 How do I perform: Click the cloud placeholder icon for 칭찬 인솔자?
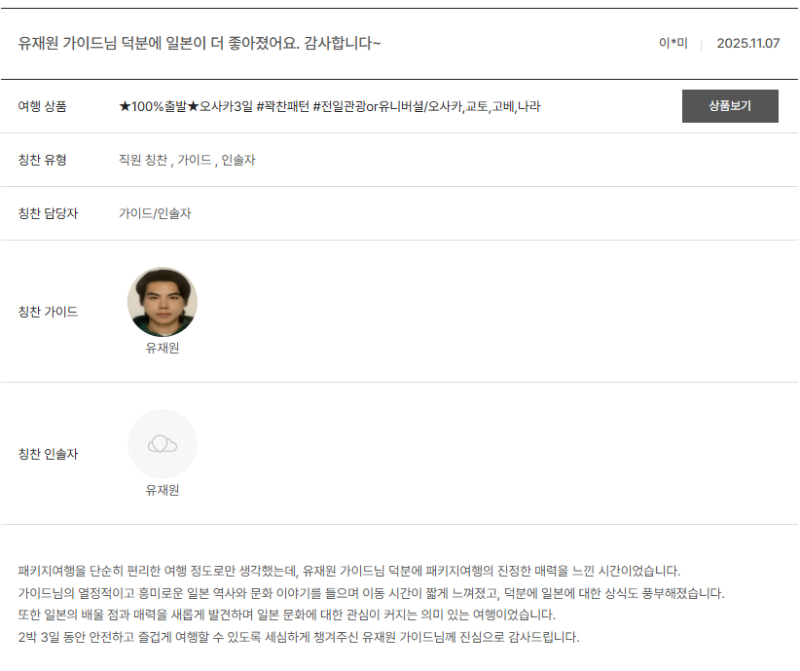[162, 444]
